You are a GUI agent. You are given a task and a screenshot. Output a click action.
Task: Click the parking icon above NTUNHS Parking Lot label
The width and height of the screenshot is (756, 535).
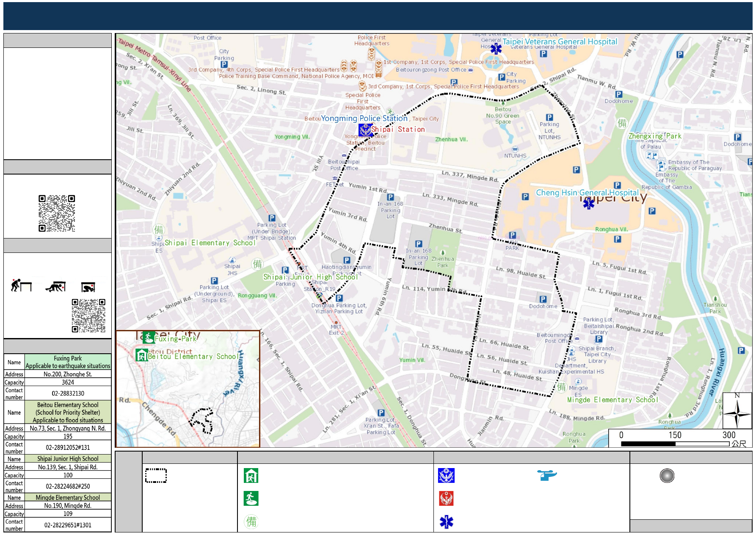pos(549,117)
